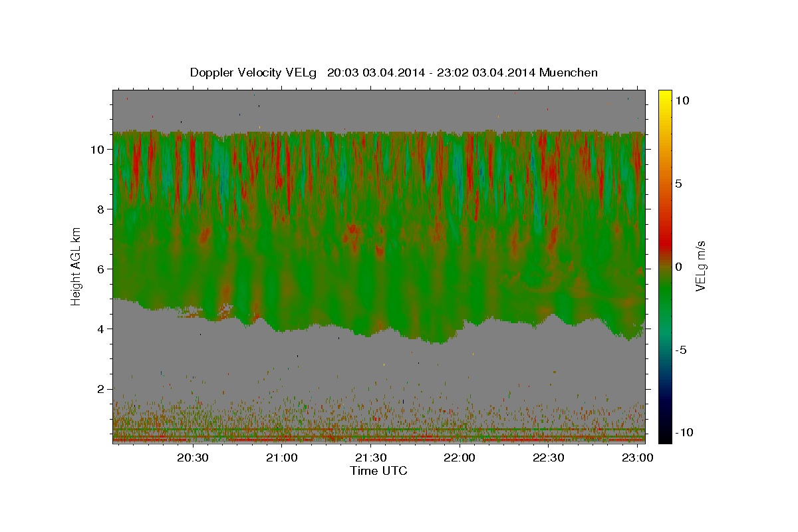Click the height axis label '4'
Image resolution: width=798 pixels, height=532 pixels.
(100, 329)
